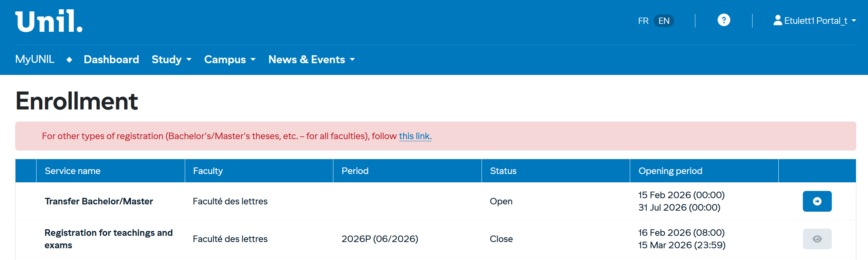Click the diamond separator next to MyUNIL
The image size is (868, 260).
click(69, 60)
